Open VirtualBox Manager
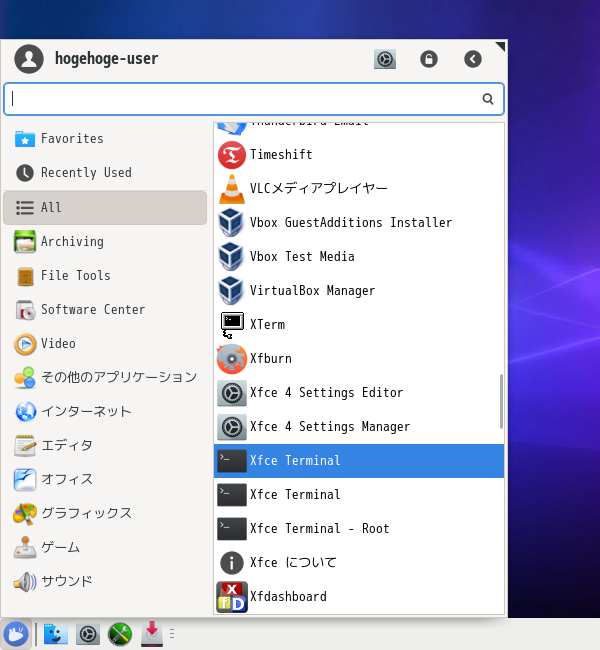This screenshot has height=650, width=600. tap(359, 291)
